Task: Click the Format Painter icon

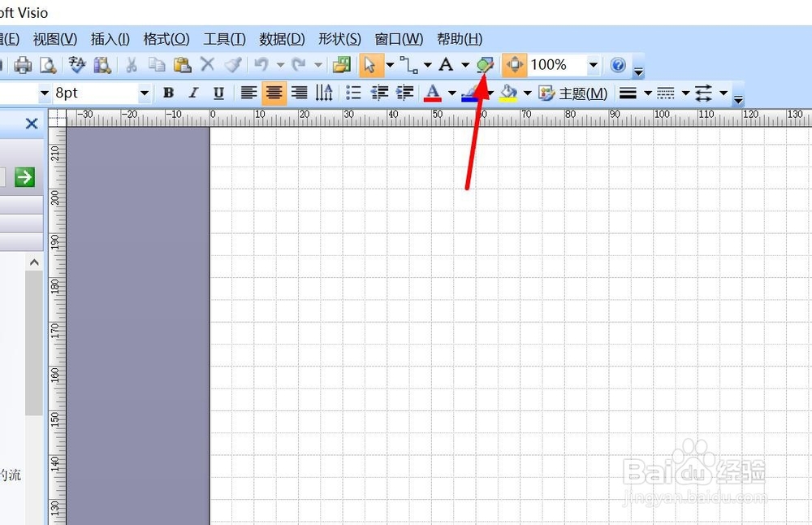Action: [234, 65]
